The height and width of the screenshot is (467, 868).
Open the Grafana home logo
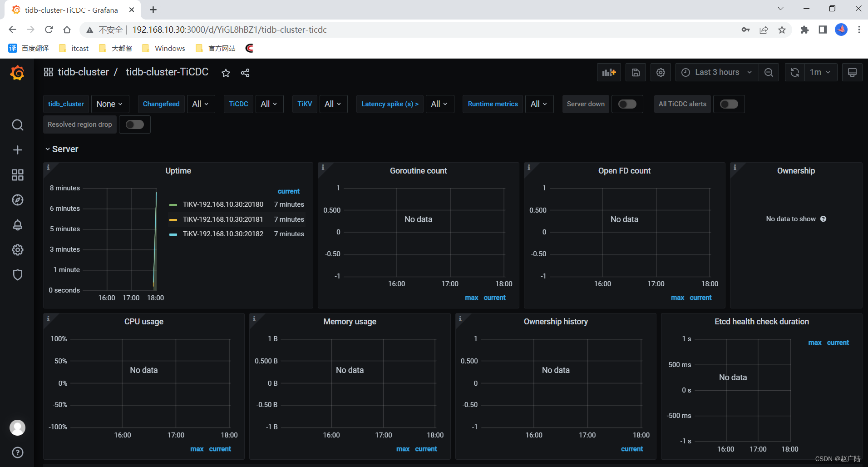[x=17, y=73]
